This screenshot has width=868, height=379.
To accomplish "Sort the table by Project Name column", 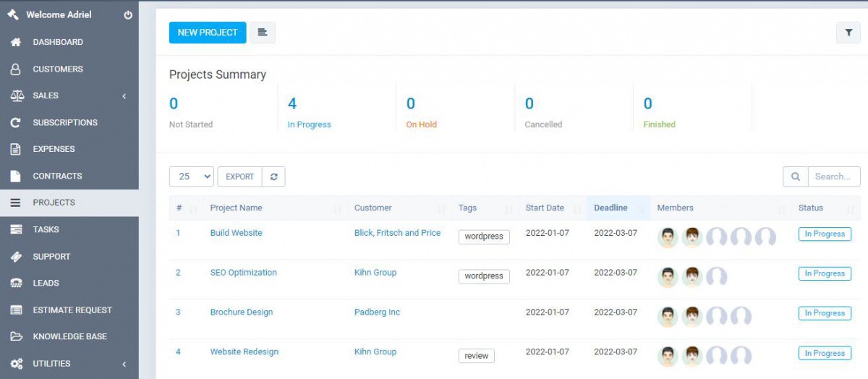I will 237,208.
